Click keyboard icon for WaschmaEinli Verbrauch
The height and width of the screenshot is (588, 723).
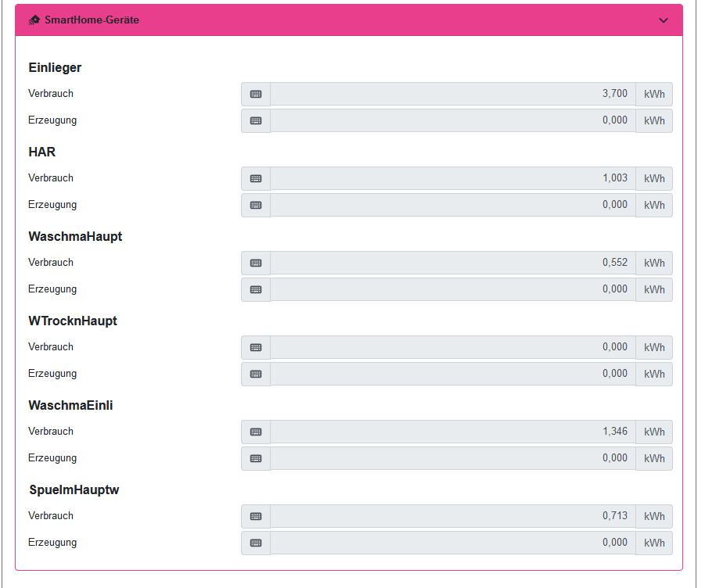coord(256,432)
